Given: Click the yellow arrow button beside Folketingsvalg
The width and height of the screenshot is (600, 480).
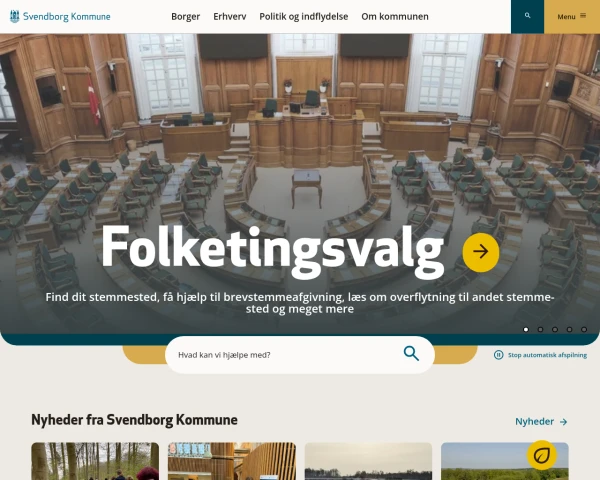Looking at the screenshot, I should pos(481,252).
